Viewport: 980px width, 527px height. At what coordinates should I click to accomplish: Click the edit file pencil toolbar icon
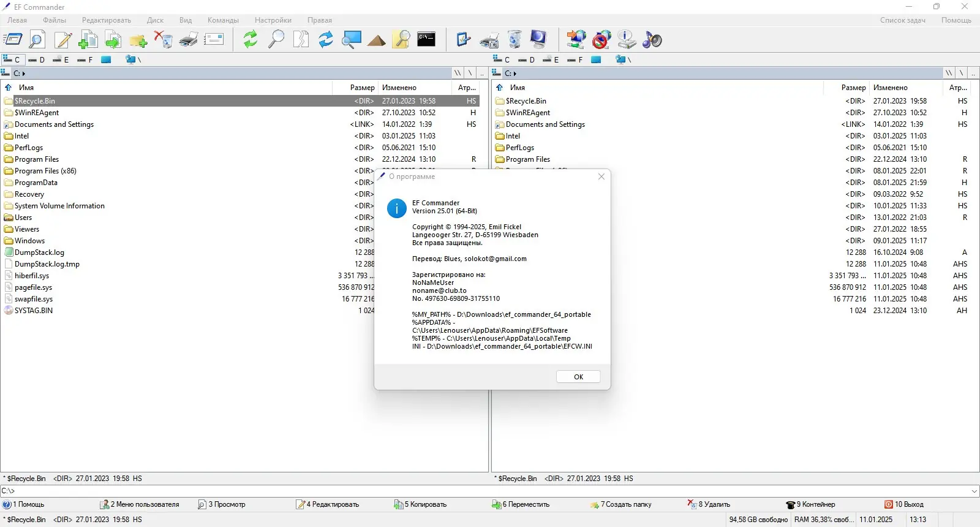pos(62,40)
